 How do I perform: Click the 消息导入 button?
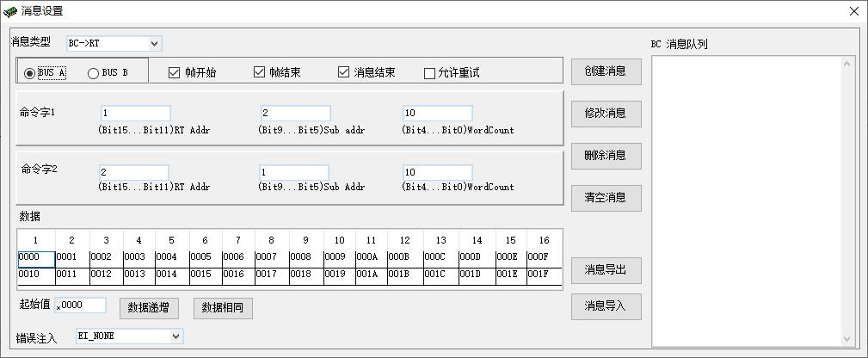point(606,306)
